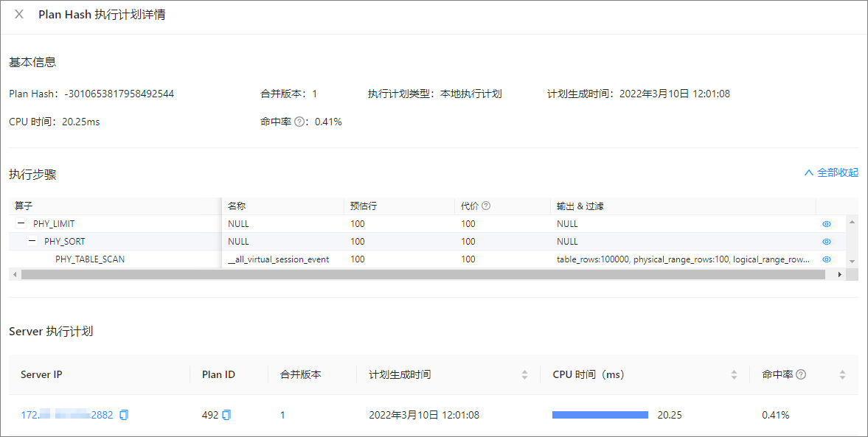The image size is (868, 437).
Task: Select the PHY_TABLE_SCAN operator row
Action: point(412,259)
